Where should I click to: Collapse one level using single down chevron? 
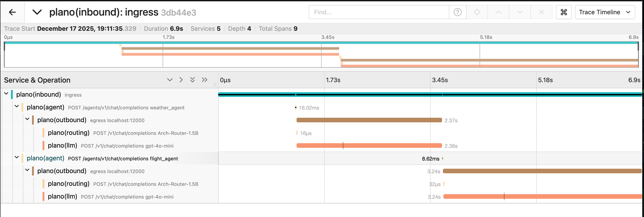170,80
